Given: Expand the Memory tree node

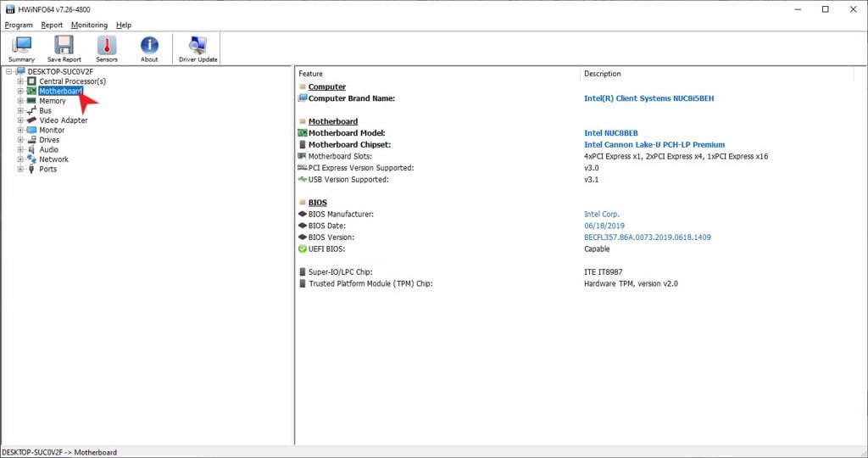Looking at the screenshot, I should [x=20, y=101].
